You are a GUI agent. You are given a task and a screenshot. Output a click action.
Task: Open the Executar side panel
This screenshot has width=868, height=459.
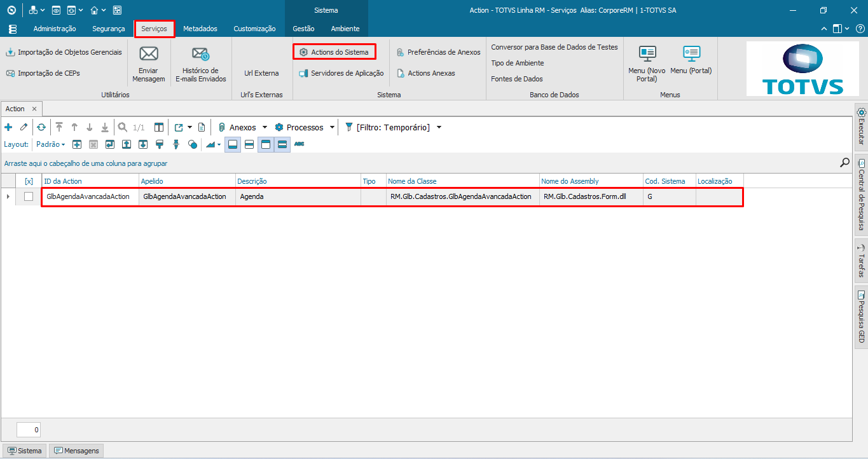pyautogui.click(x=862, y=127)
